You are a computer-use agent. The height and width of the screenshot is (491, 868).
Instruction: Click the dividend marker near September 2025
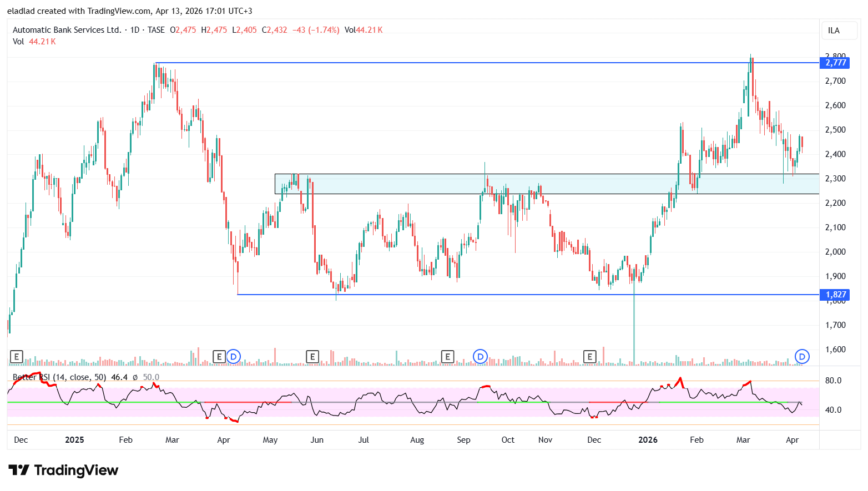point(480,357)
